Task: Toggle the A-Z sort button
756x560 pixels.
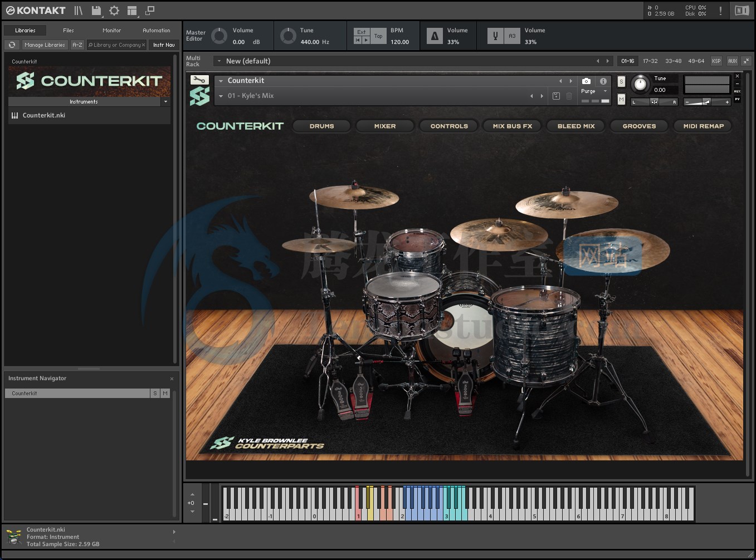Action: (77, 45)
